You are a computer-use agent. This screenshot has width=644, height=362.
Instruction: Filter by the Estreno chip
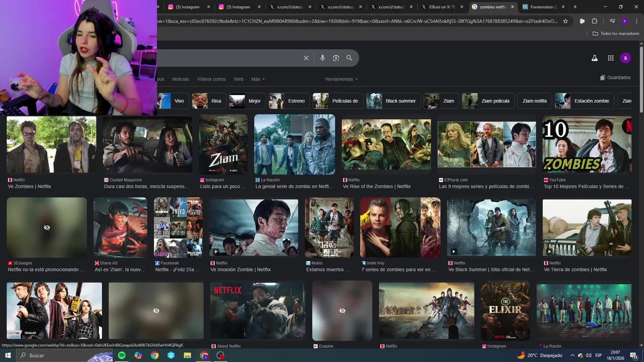point(288,101)
